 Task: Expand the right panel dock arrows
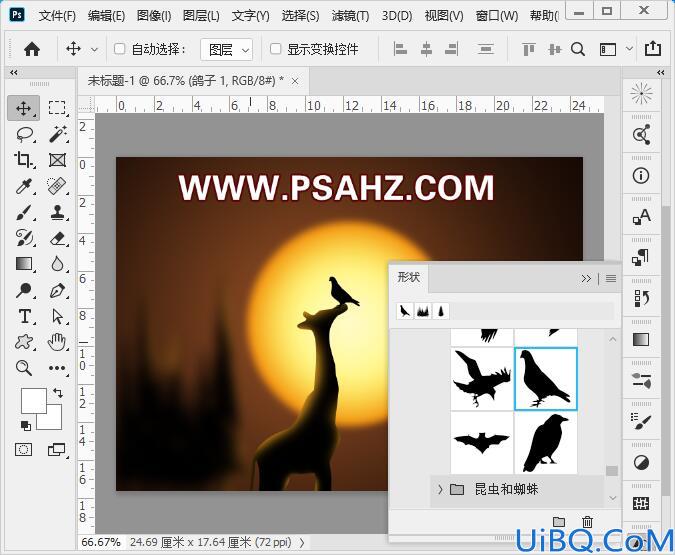click(661, 72)
